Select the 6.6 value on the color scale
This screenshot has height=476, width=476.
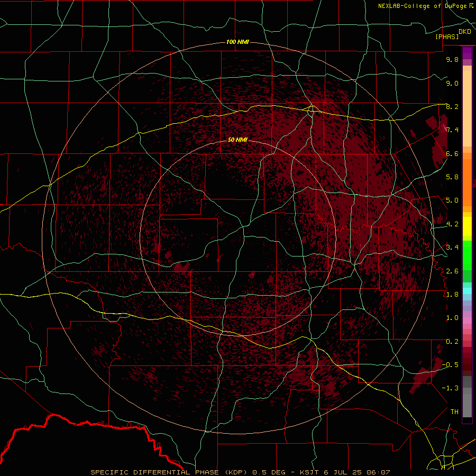(x=452, y=153)
